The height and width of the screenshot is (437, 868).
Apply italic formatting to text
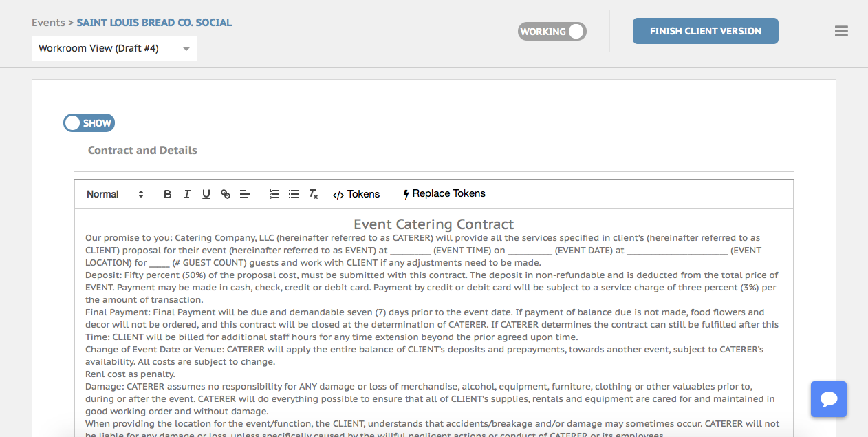[186, 194]
